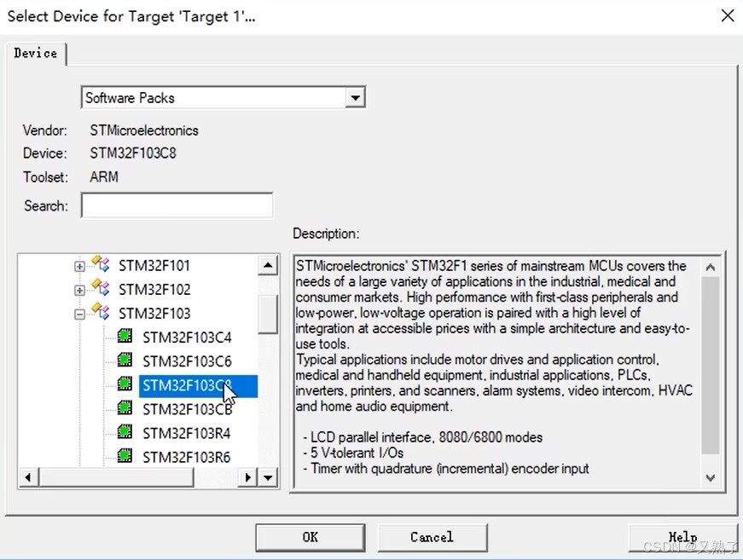The width and height of the screenshot is (743, 560).
Task: Click the description vertical scrollbar thumb
Action: [710, 365]
